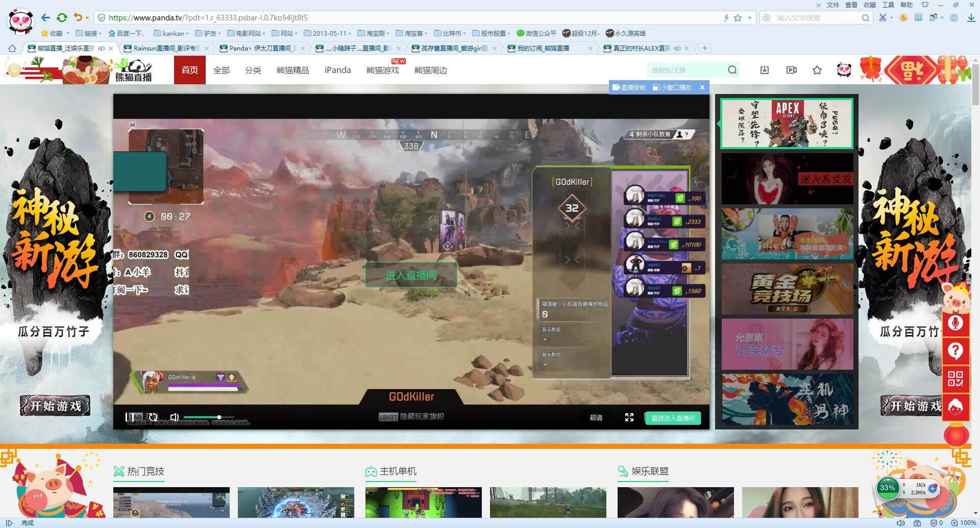Screen dimensions: 980x528
Task: Click the video camera icon in header
Action: click(791, 70)
